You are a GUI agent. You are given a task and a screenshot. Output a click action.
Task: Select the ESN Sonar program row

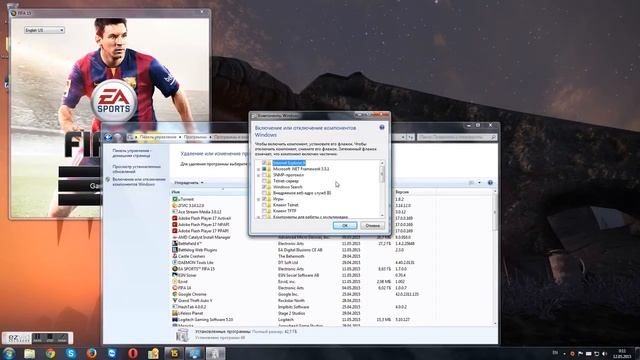[333, 275]
